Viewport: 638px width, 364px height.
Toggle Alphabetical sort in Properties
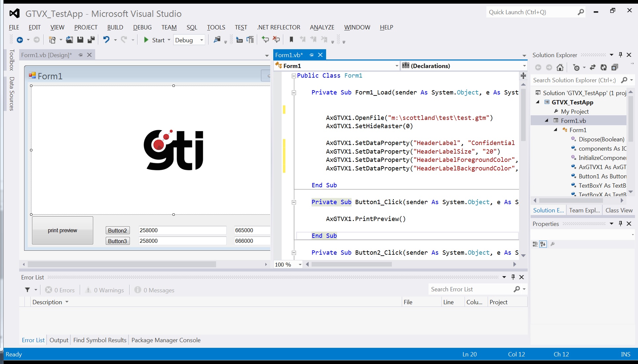(543, 244)
